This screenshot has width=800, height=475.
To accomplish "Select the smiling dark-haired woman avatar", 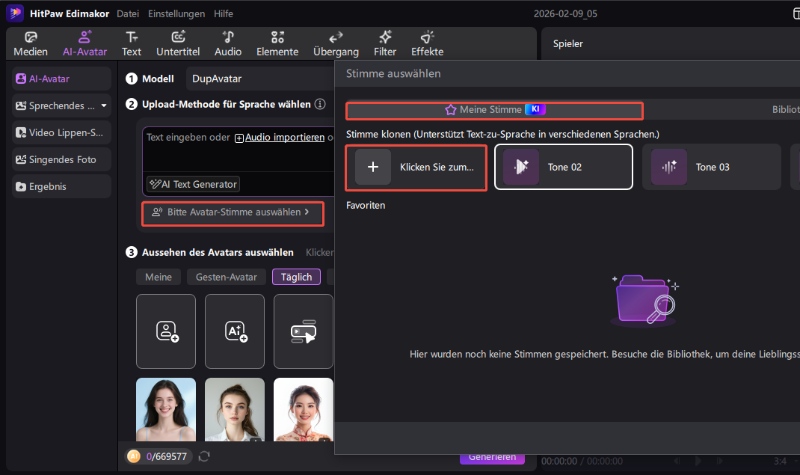I will 166,409.
